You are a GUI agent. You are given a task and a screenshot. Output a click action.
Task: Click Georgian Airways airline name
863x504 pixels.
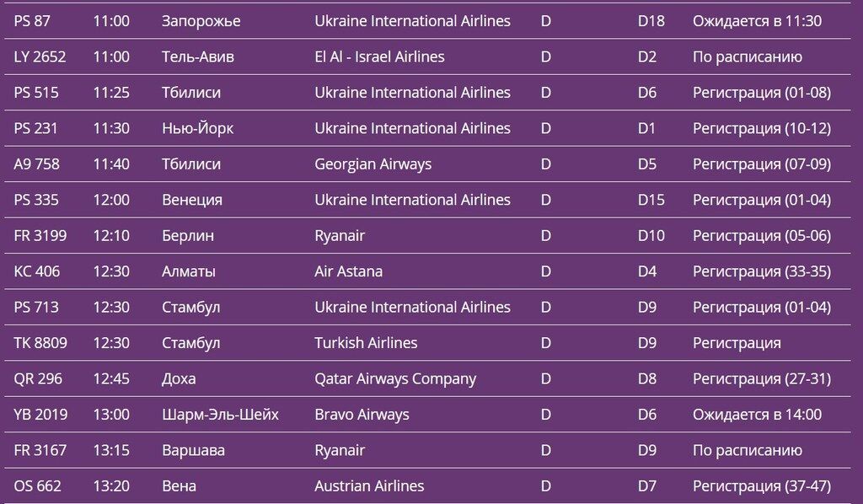[x=373, y=164]
